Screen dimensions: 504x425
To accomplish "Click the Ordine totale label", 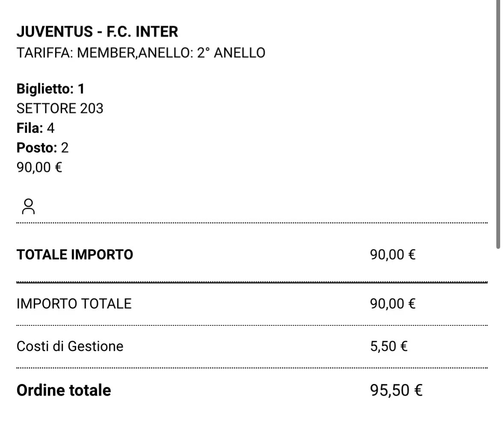I will 64,390.
